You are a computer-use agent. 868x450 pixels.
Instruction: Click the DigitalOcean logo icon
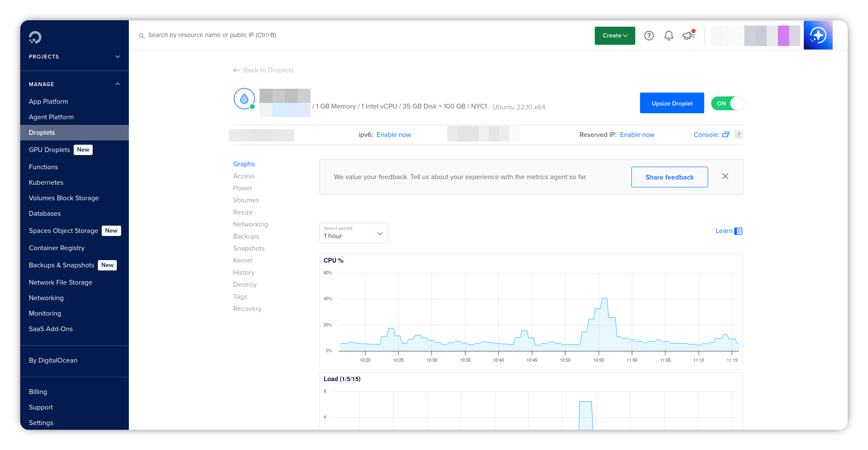click(35, 37)
